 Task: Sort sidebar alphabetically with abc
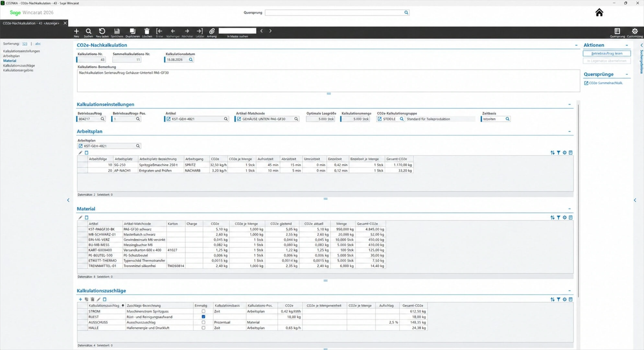pos(38,44)
